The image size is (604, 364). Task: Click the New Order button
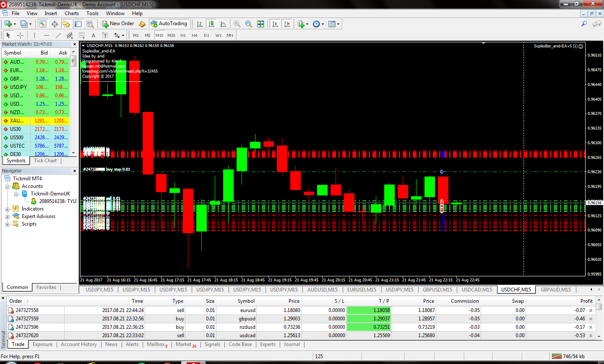[118, 24]
